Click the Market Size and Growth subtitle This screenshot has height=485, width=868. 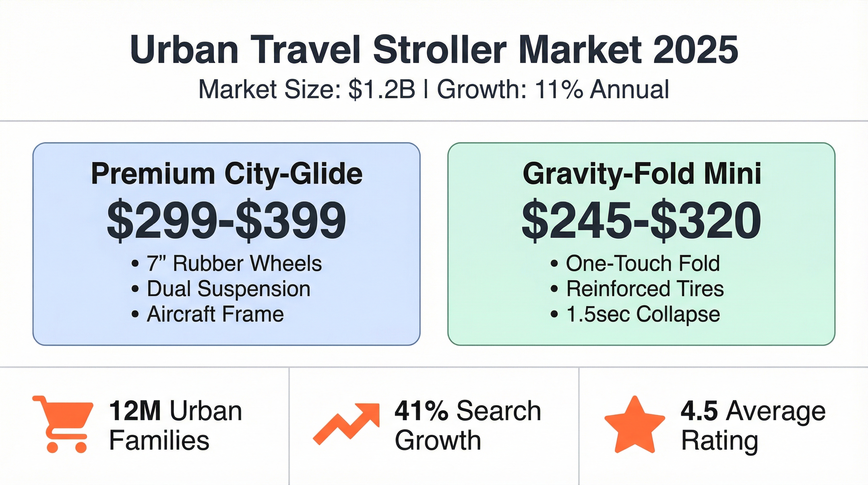click(434, 89)
